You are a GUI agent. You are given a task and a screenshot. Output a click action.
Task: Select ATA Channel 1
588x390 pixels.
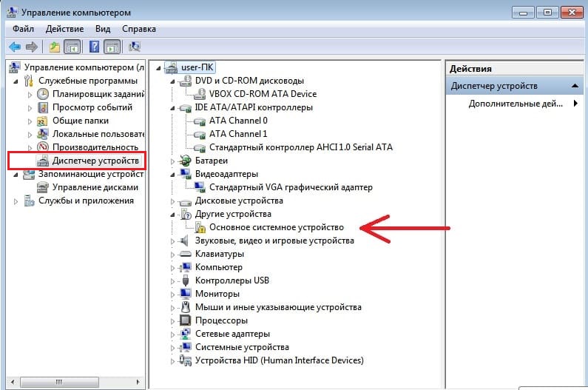238,134
